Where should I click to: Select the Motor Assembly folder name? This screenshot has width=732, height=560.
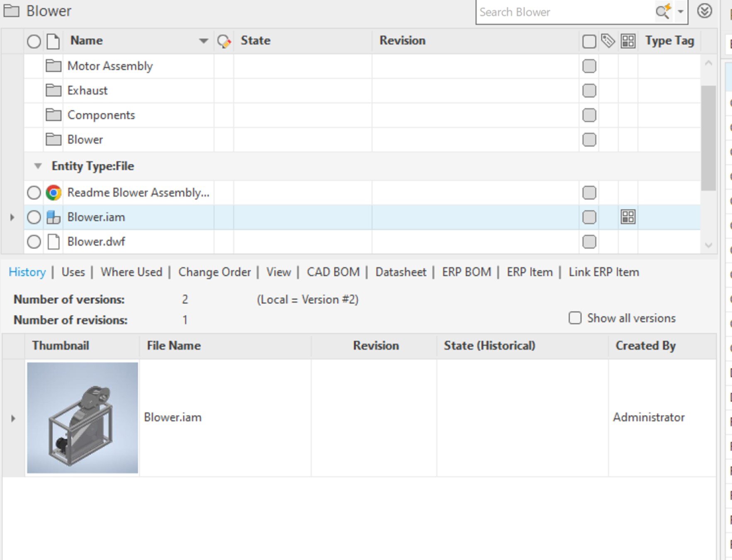pyautogui.click(x=110, y=66)
